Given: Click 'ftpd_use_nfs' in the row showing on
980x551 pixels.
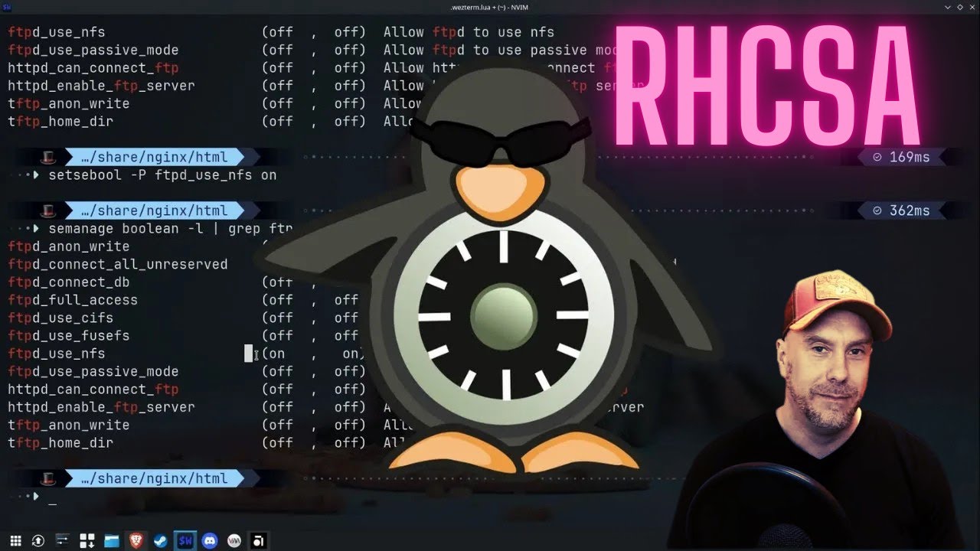Looking at the screenshot, I should [x=57, y=354].
